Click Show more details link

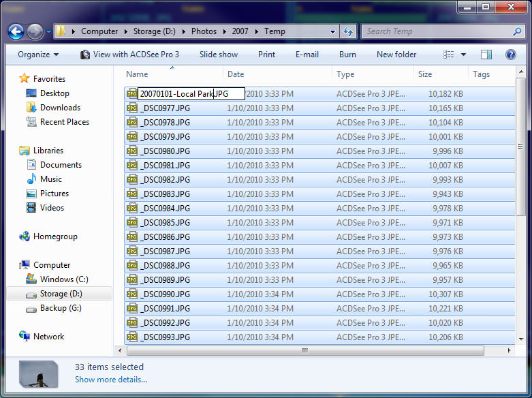[x=111, y=380]
